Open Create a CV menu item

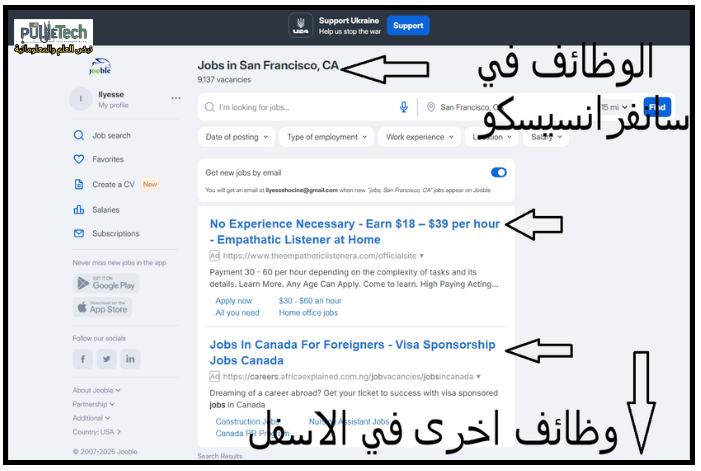coord(113,184)
